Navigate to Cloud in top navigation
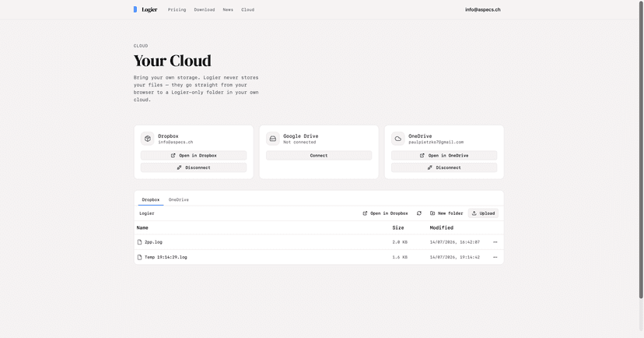Screen dimensions: 644x338 point(247,9)
